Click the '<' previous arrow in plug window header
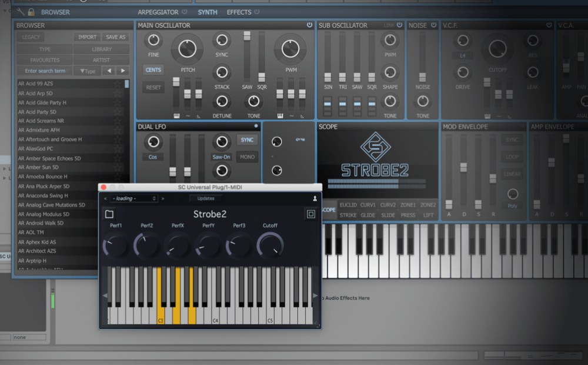Viewport: 588px width, 365px height. [x=105, y=198]
